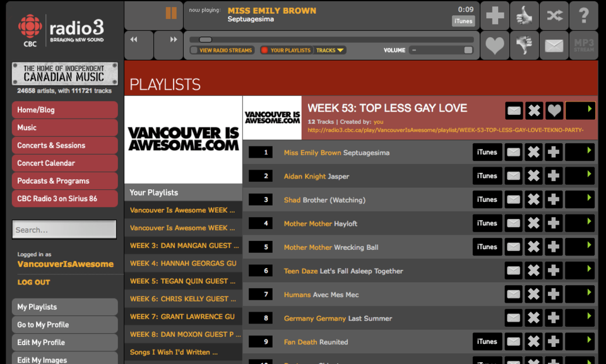Remove Wrecking Ball from the playlist
This screenshot has height=364, width=606.
click(534, 247)
